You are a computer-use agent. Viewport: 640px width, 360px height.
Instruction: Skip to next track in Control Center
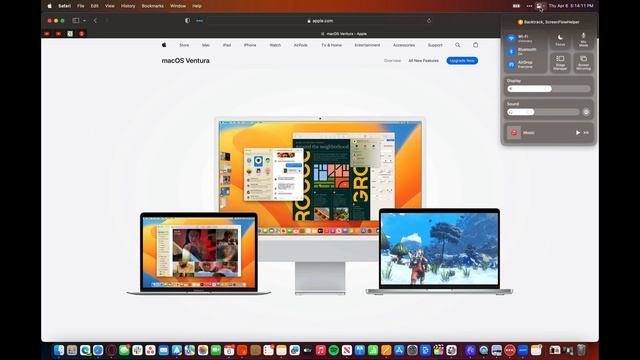[587, 133]
